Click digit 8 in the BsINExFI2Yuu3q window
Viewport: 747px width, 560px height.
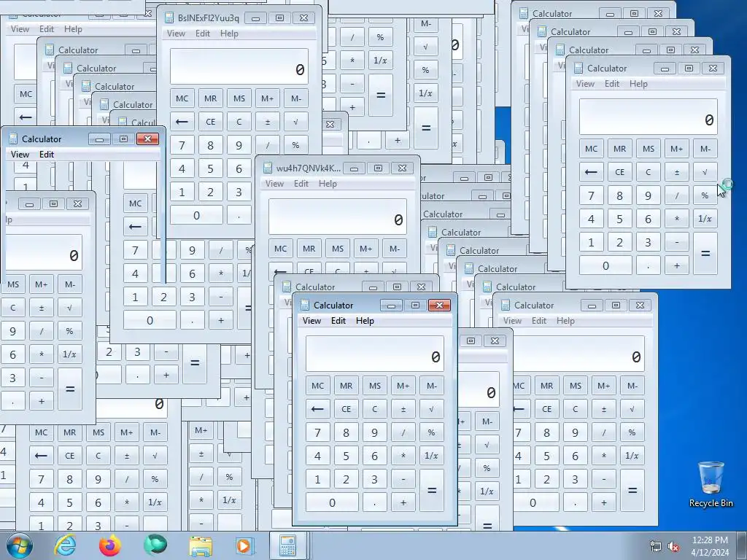point(211,145)
